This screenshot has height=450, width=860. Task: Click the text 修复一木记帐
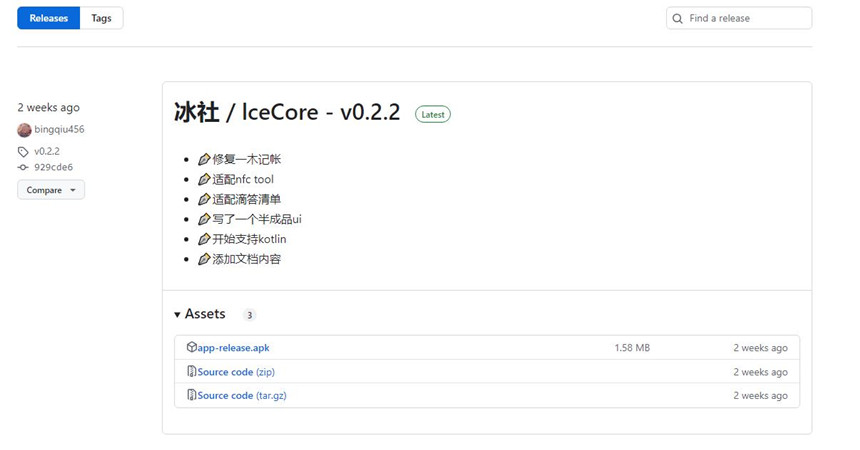(x=246, y=160)
